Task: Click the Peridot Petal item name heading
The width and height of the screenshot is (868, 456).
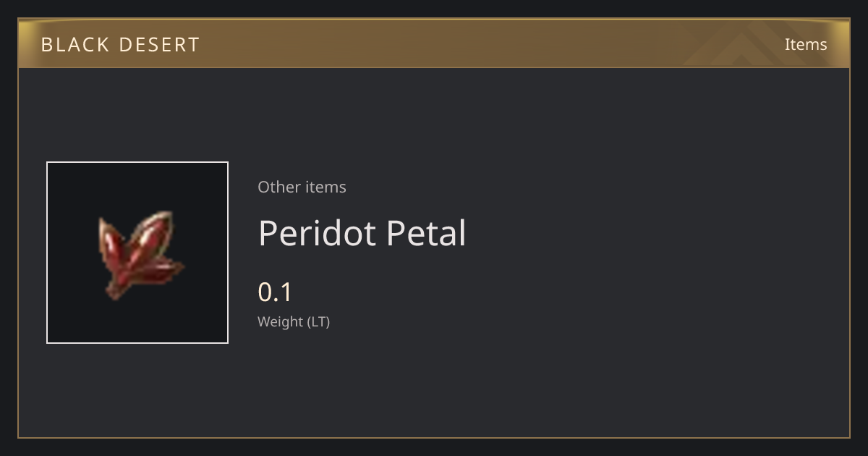Action: point(362,233)
